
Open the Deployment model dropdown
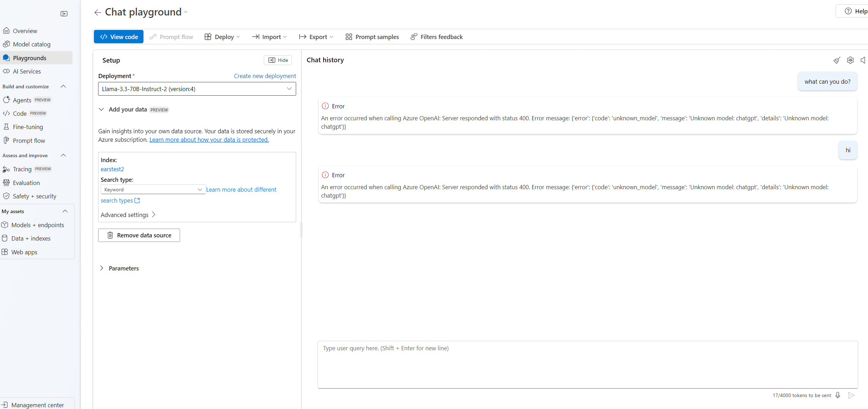tap(197, 89)
